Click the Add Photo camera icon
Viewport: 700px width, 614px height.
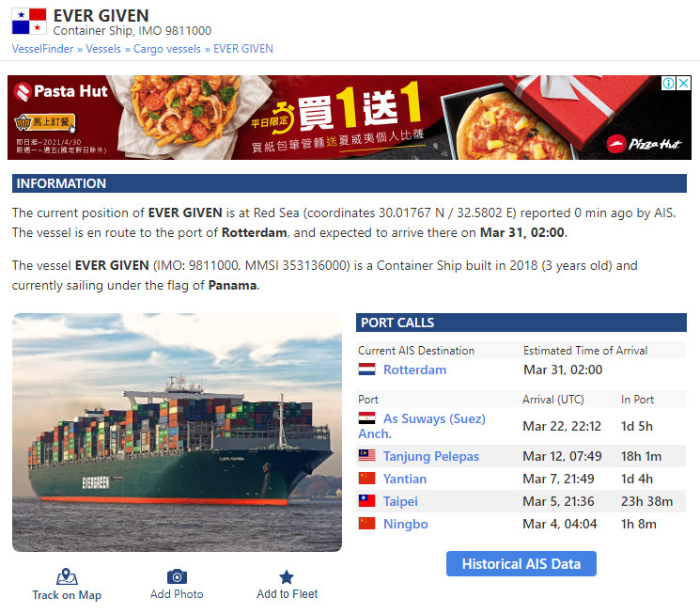pos(177,576)
